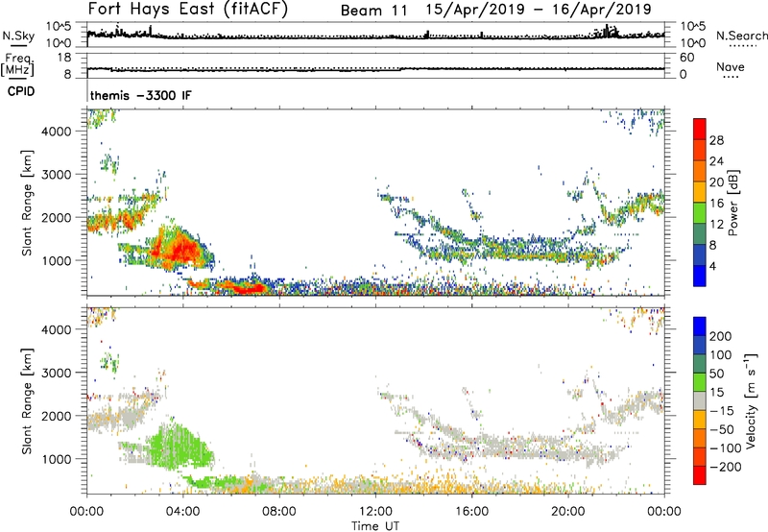Screen dimensions: 768x532
Task: Click the 'CPID' label
Action: [x=21, y=91]
